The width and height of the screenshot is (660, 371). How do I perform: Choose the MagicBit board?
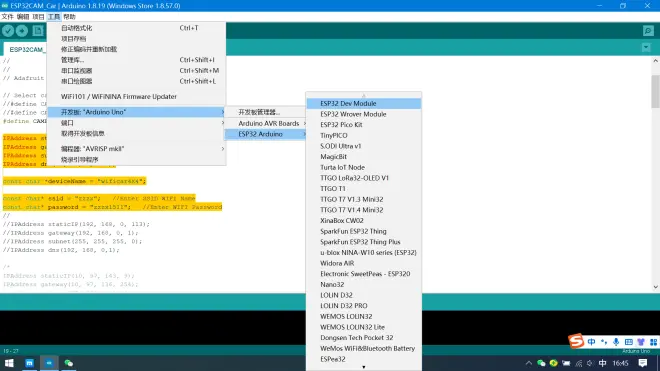[364, 157]
